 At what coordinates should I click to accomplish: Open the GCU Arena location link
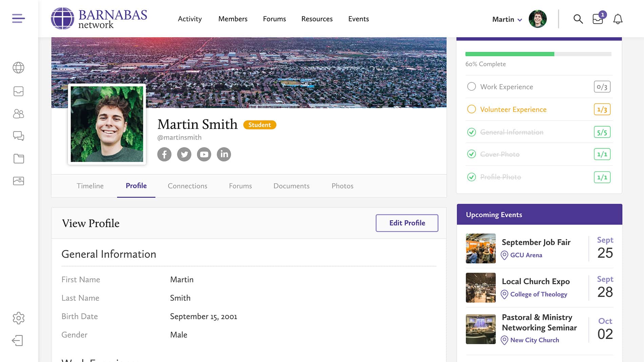(526, 255)
